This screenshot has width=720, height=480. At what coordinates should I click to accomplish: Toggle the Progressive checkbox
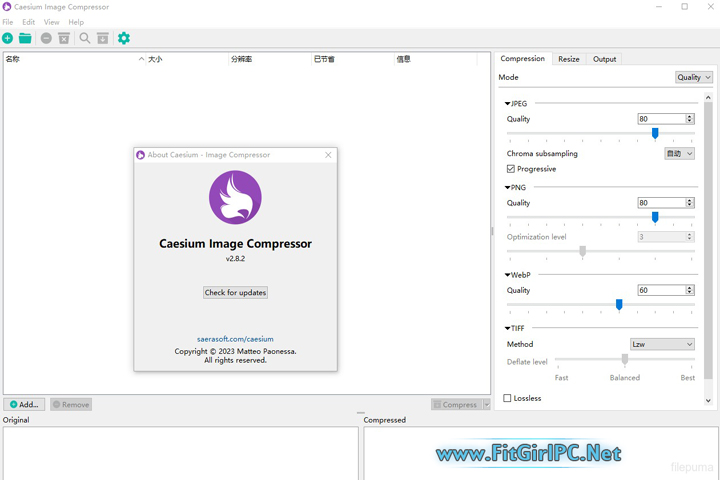[511, 169]
